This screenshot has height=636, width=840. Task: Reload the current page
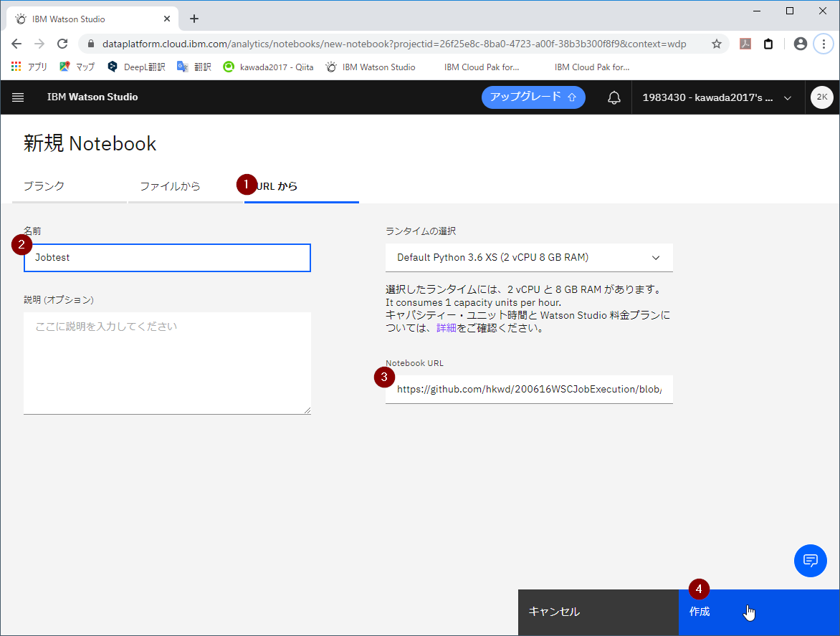62,44
